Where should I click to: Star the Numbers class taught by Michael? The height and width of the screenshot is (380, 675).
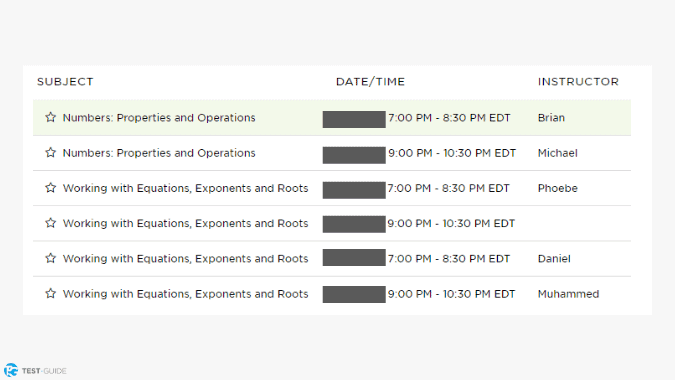[50, 152]
